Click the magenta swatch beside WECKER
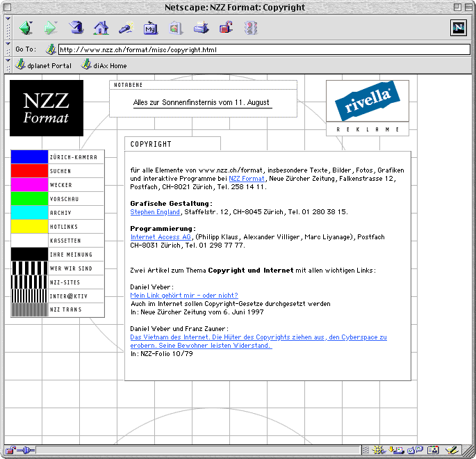This screenshot has height=459, width=476. [29, 185]
